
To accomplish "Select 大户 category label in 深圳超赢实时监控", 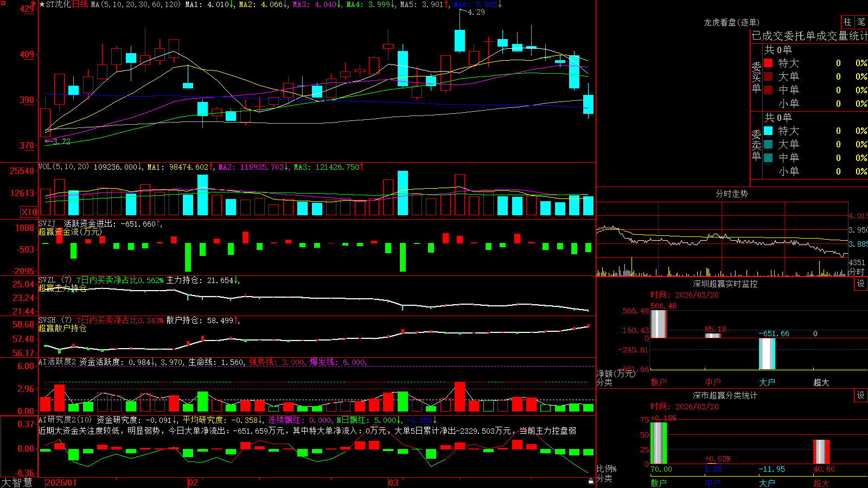I will (767, 382).
